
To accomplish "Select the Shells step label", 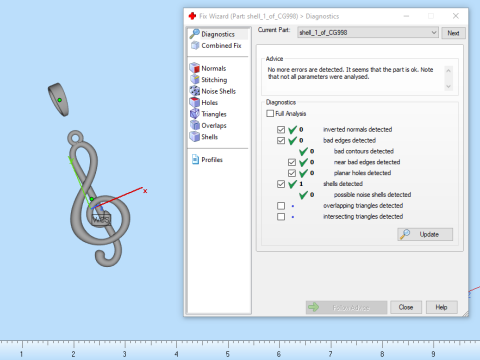I will tap(210, 137).
